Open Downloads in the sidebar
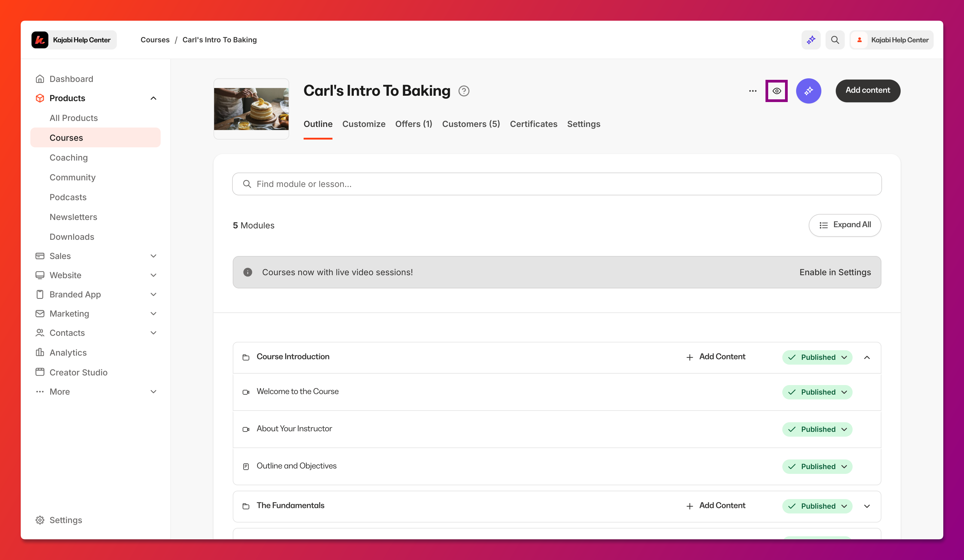The image size is (964, 560). click(72, 236)
